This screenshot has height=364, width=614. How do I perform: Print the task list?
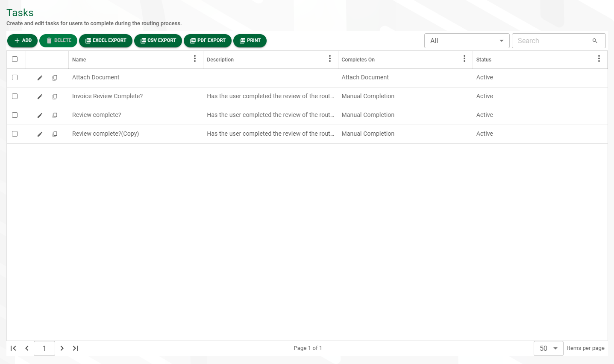click(x=250, y=41)
